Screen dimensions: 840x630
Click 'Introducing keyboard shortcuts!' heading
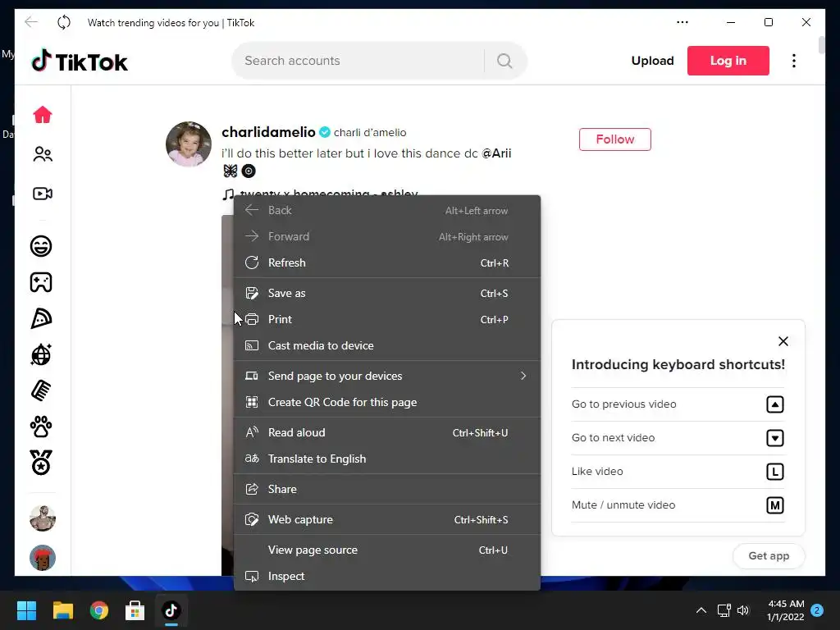tap(678, 364)
